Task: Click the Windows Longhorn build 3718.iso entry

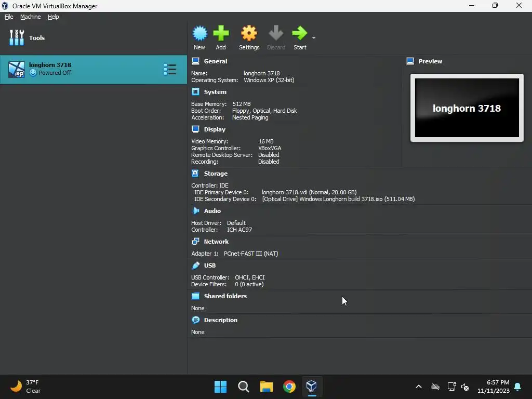Action: tap(338, 199)
